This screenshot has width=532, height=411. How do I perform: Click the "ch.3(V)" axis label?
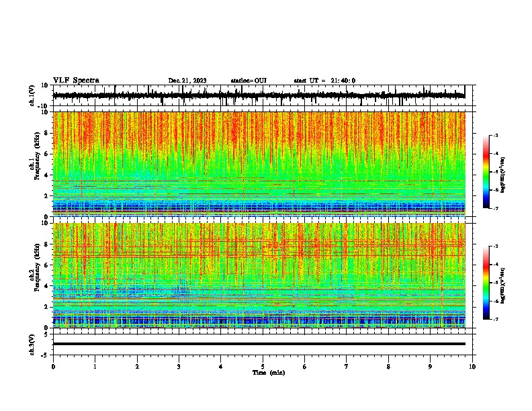[32, 345]
